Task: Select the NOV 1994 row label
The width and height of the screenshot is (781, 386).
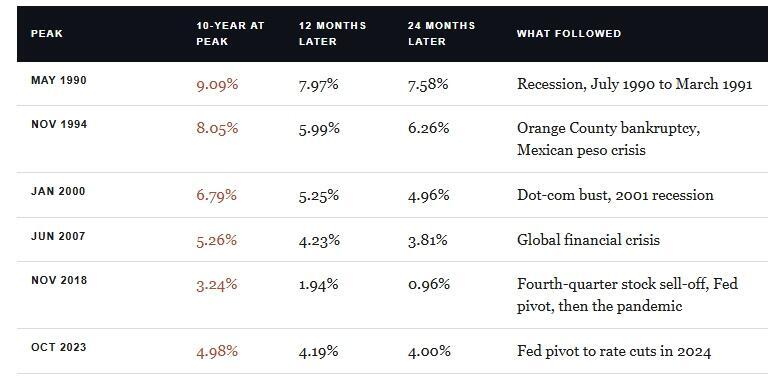Action: coord(59,125)
